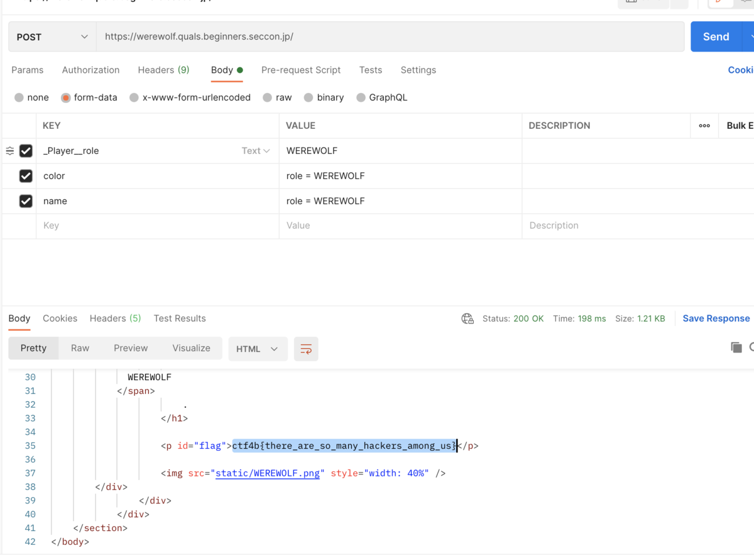
Task: Uncheck the color parameter row
Action: tap(26, 176)
